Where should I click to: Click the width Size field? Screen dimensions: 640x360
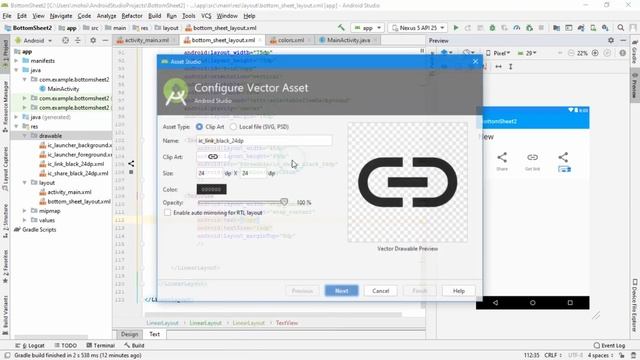coord(210,173)
